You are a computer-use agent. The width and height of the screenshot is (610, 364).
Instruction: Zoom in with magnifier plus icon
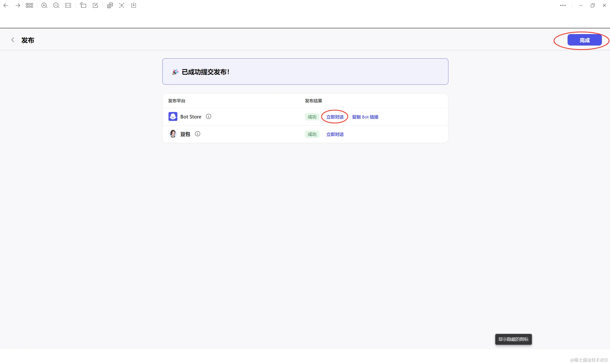tap(44, 5)
